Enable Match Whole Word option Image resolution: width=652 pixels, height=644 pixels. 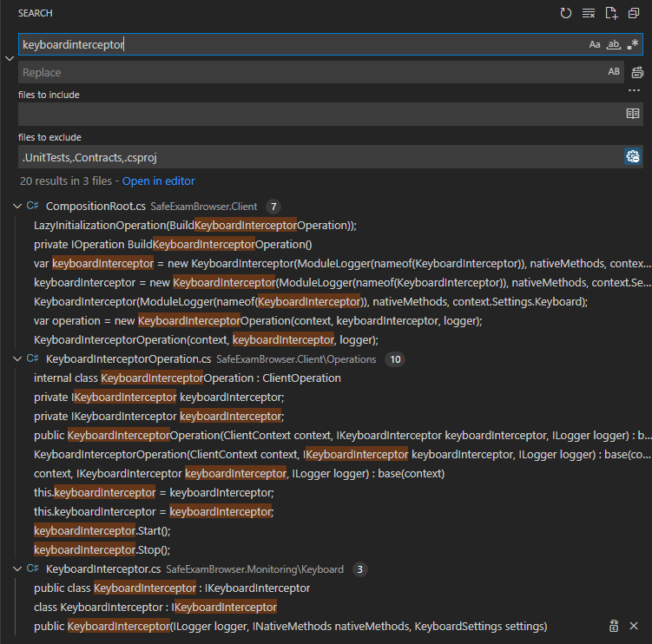(x=614, y=44)
